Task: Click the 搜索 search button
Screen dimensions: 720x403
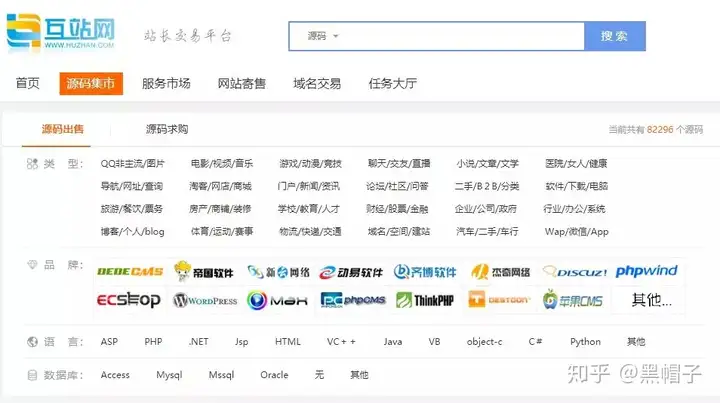Action: (x=614, y=36)
